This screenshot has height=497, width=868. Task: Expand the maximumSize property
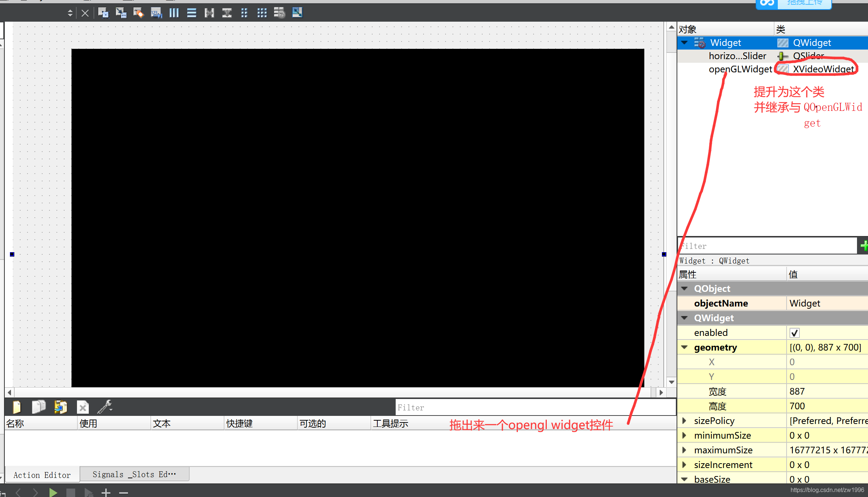(684, 450)
